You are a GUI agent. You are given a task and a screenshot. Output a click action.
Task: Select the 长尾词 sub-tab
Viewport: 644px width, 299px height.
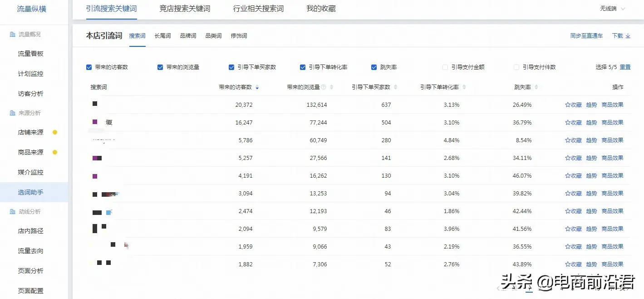(162, 36)
